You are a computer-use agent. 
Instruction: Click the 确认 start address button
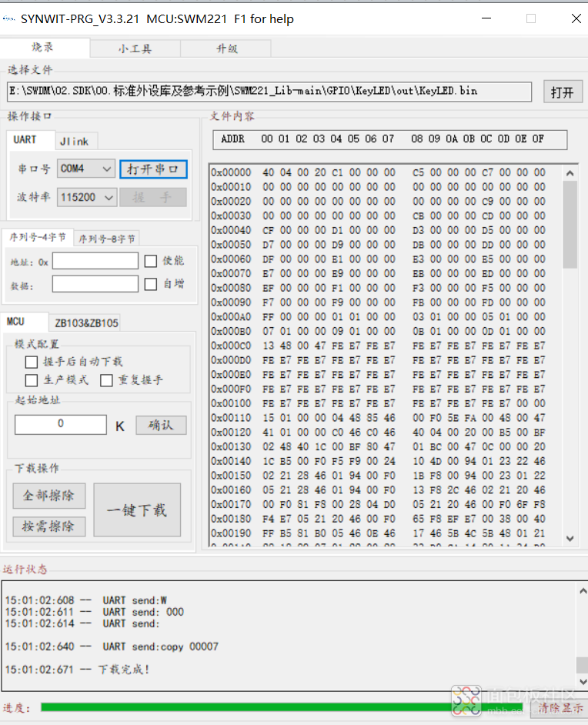(161, 425)
